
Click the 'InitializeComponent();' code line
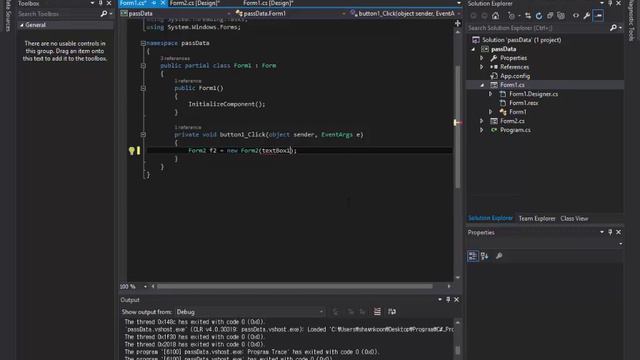[227, 104]
